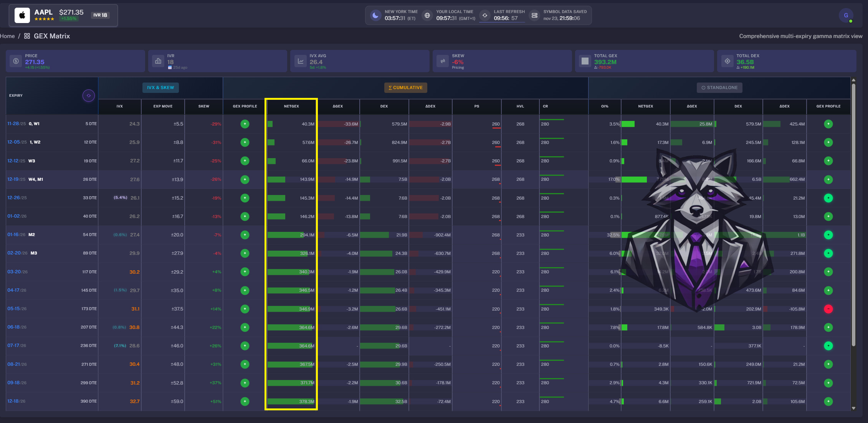This screenshot has height=423, width=868.
Task: Click the symbol data saved server icon
Action: click(x=534, y=15)
